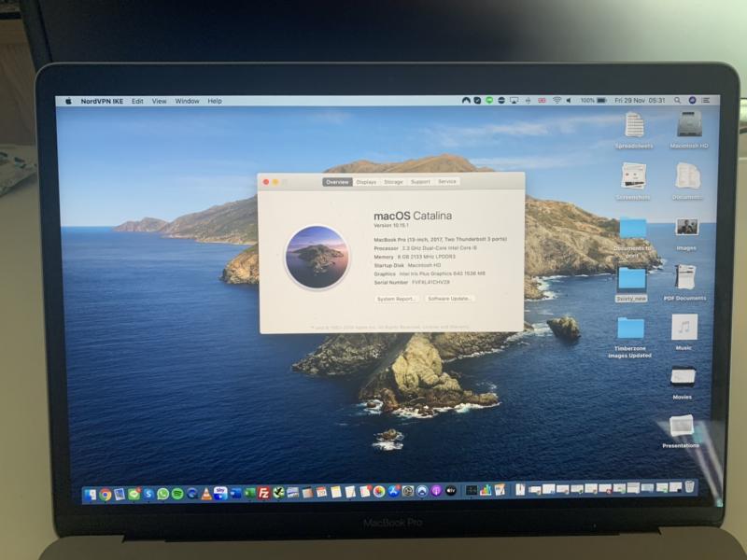This screenshot has width=747, height=560.
Task: Click the macOS Catalina artwork image
Action: (x=317, y=258)
